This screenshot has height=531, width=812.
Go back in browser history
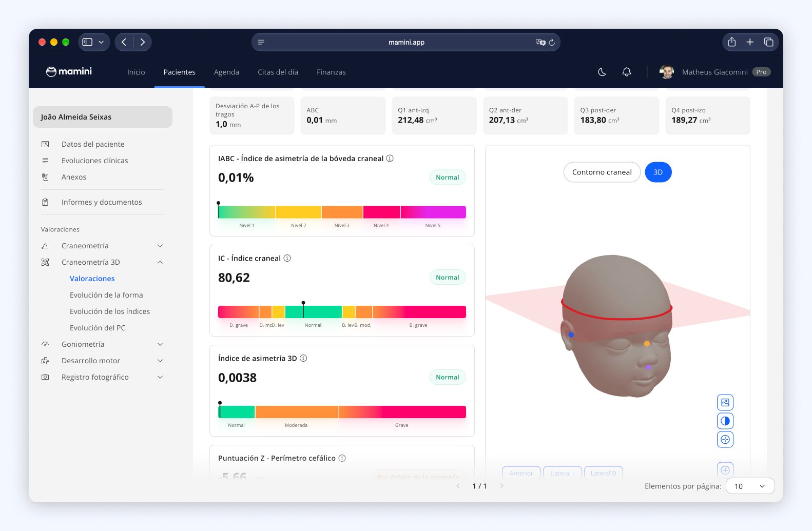pos(124,42)
